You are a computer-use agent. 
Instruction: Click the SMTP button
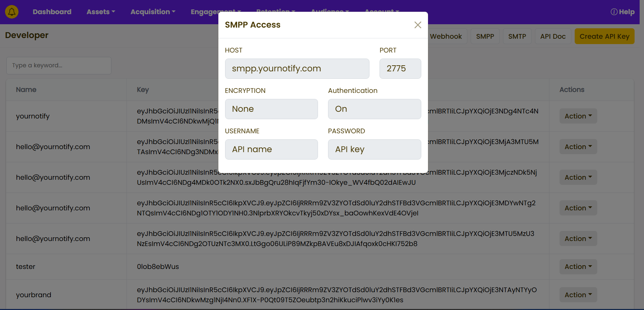point(517,36)
